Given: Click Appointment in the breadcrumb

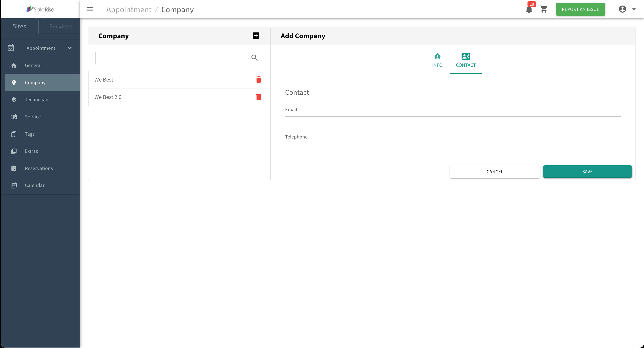Looking at the screenshot, I should tap(129, 9).
